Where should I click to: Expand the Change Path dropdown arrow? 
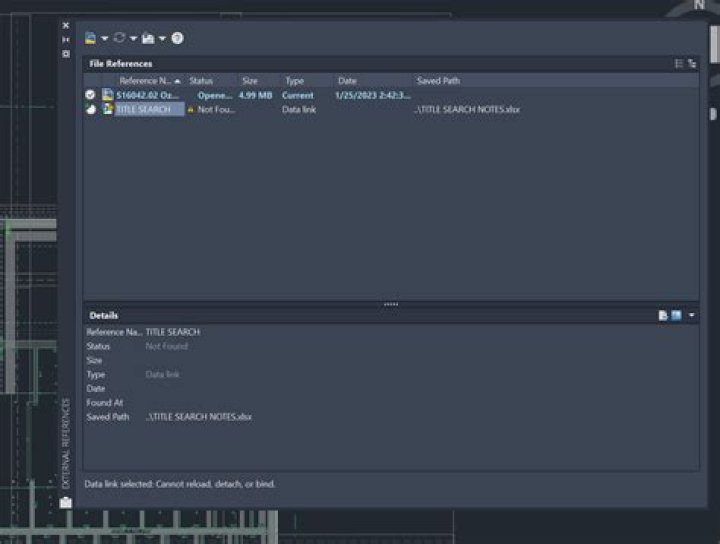162,38
